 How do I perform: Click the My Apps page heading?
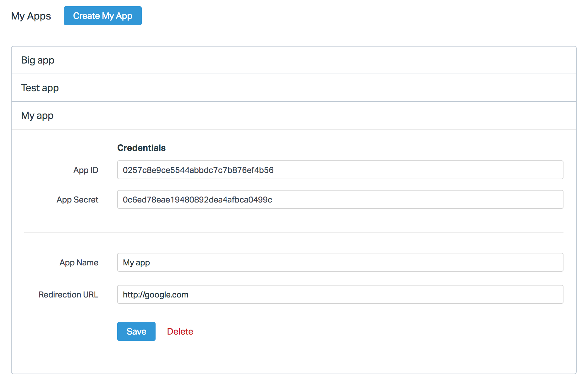tap(31, 16)
